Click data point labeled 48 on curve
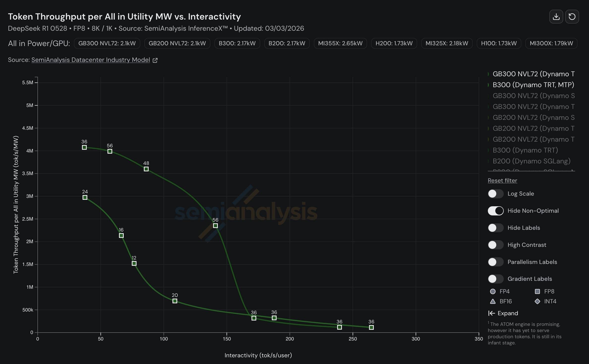The image size is (589, 364). coord(146,169)
